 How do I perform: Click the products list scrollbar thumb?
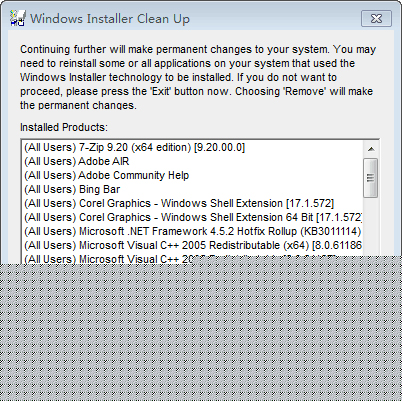(371, 178)
